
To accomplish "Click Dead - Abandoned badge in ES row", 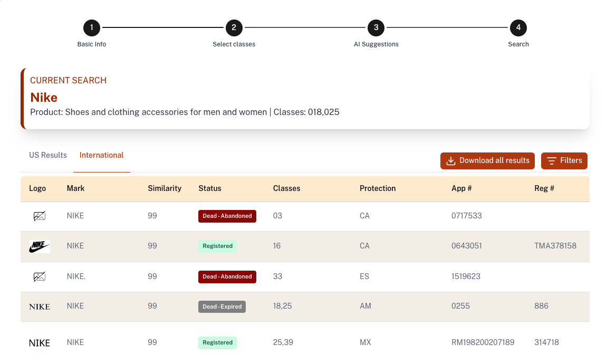I will click(x=227, y=276).
